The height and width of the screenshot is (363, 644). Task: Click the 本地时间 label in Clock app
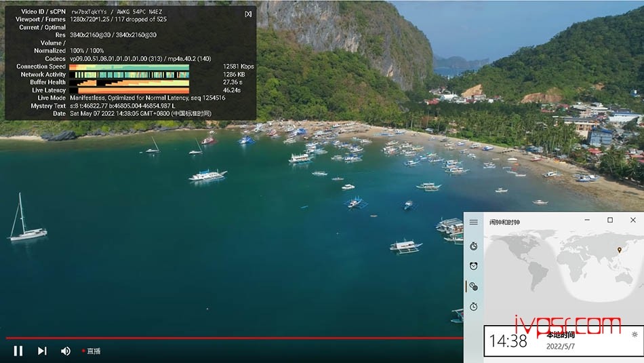tap(560, 335)
